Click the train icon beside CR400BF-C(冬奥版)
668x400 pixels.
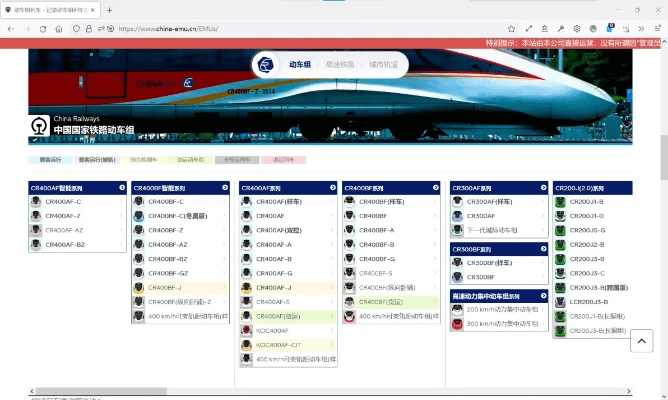pyautogui.click(x=139, y=215)
